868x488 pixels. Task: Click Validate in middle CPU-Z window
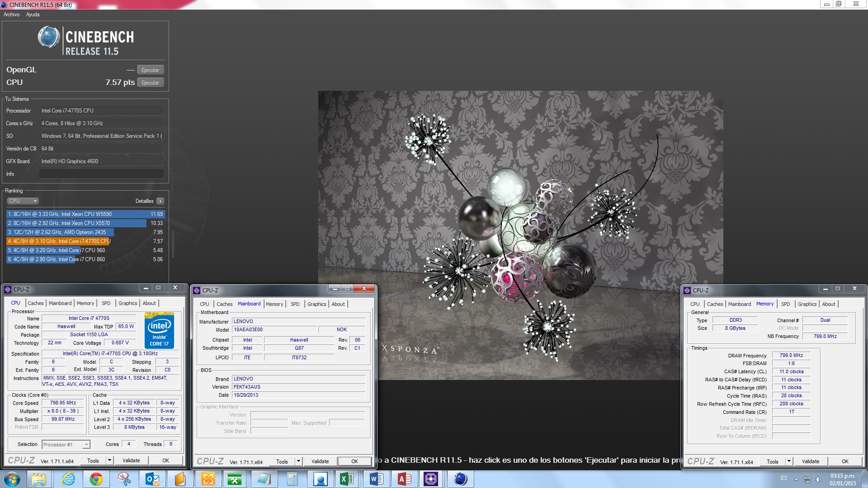[x=320, y=462]
